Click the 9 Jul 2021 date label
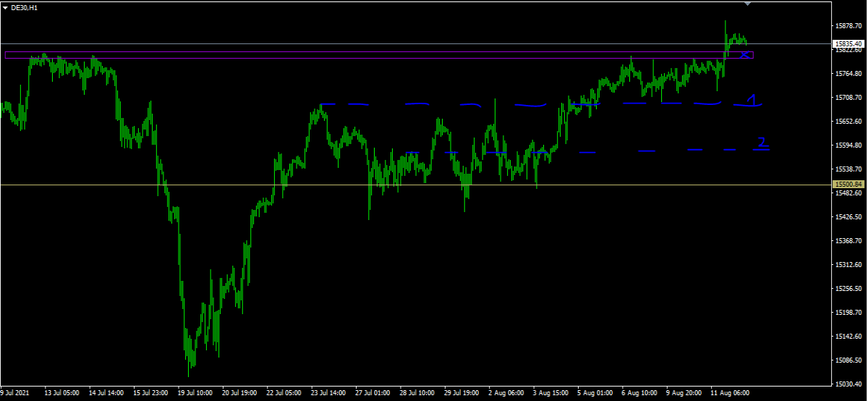 (15, 393)
